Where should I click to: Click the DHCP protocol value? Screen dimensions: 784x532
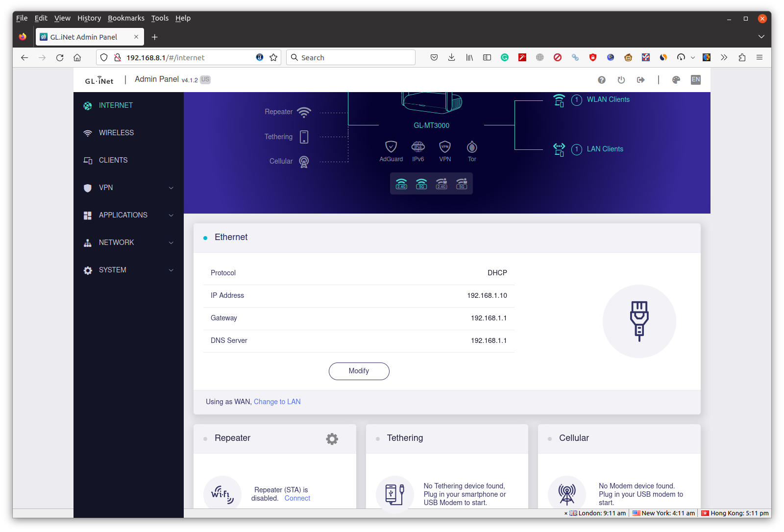pyautogui.click(x=497, y=273)
